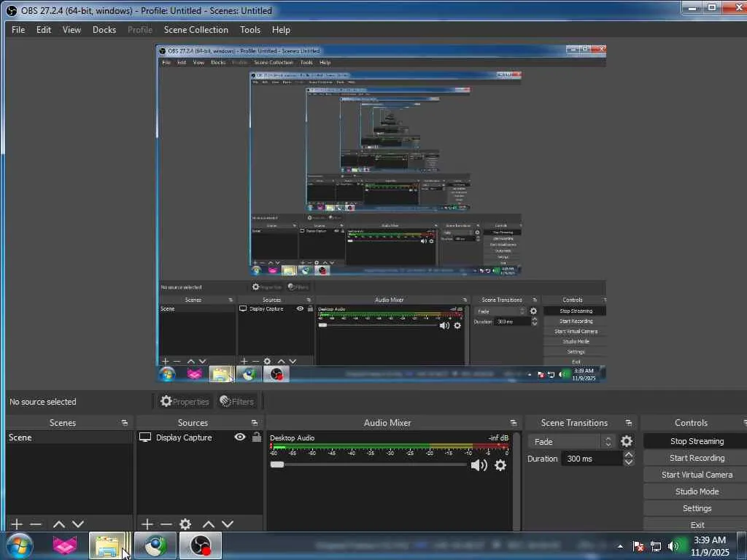Remove the selected scene with minus

pos(36,524)
